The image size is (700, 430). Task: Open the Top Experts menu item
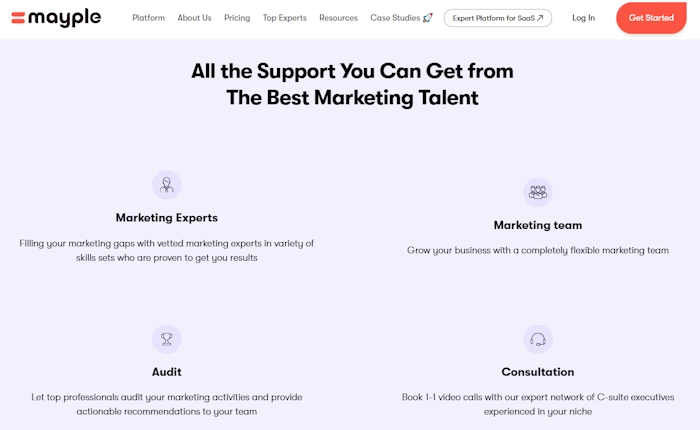click(x=284, y=18)
